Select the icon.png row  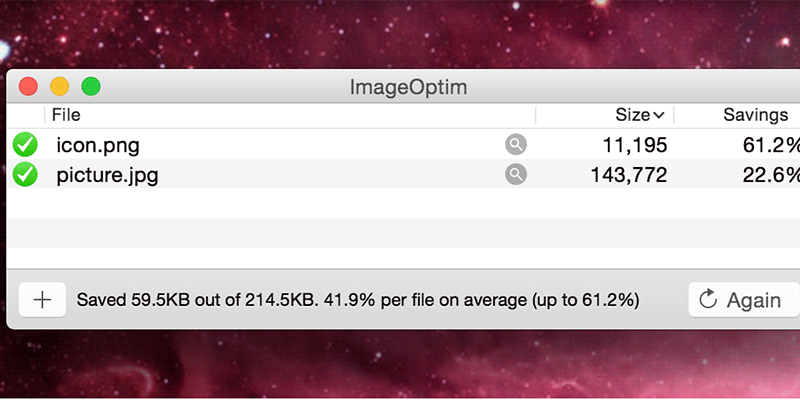[x=403, y=145]
